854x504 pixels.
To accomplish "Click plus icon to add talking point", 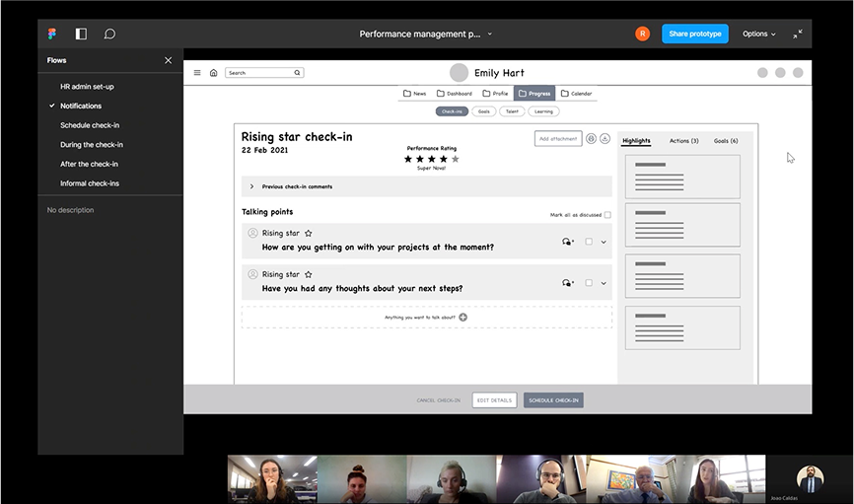I will 463,317.
